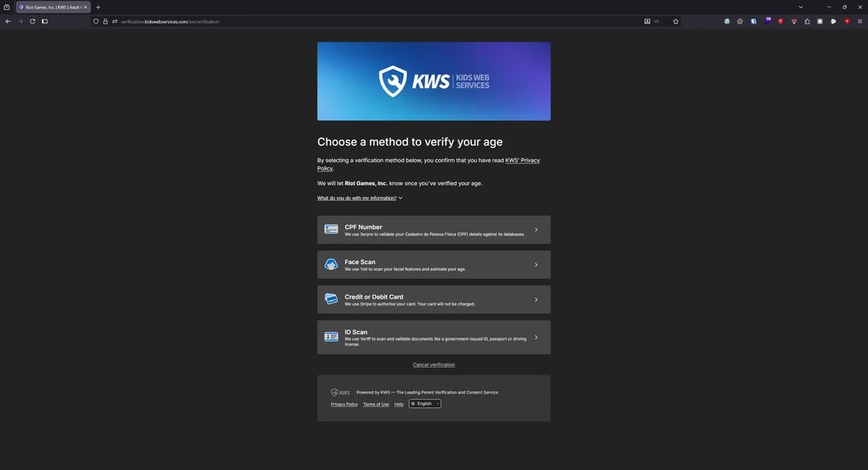Click the 'Riot Games, Inc.' bold text
This screenshot has height=470, width=868.
click(366, 183)
